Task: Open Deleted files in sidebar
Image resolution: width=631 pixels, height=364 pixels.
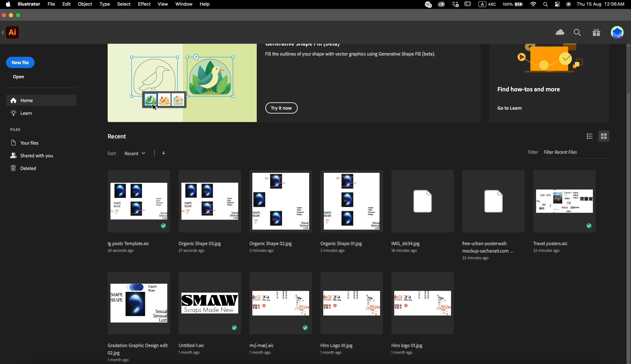Action: click(x=28, y=168)
